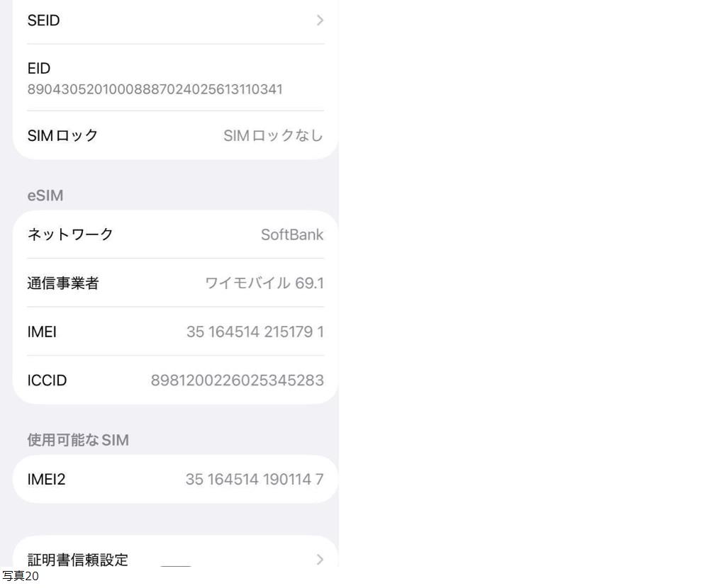Tap the ネットワーク row label
The image size is (709, 588).
pyautogui.click(x=69, y=234)
